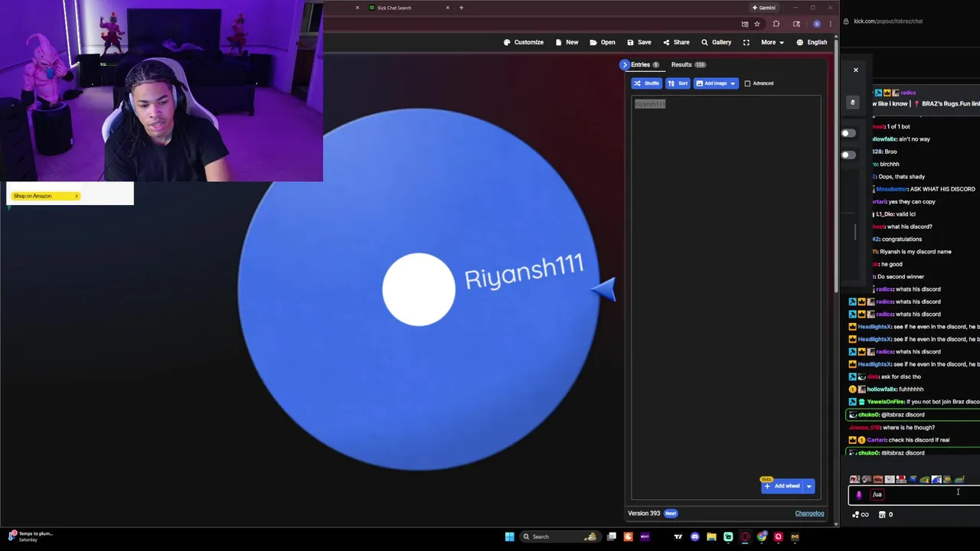Open the Add image dropdown

[x=716, y=83]
